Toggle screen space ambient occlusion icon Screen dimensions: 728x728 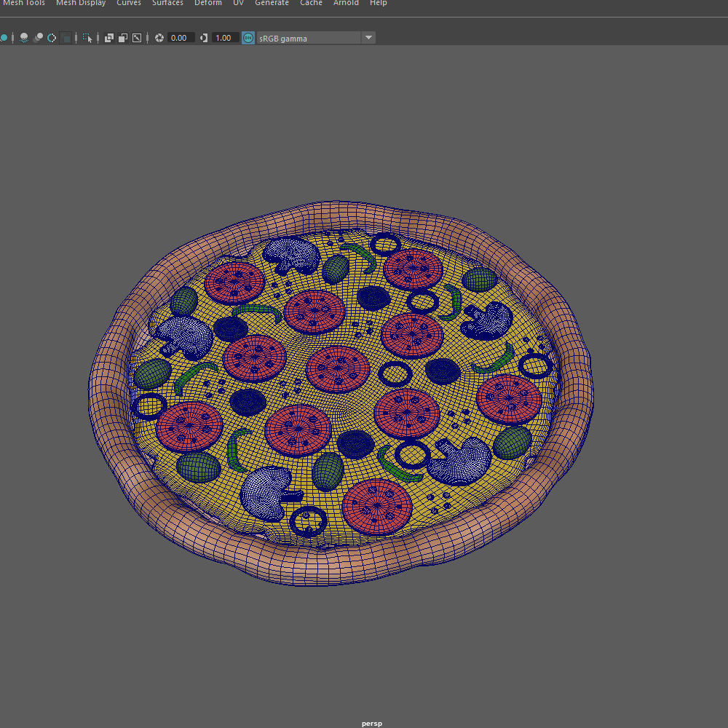[x=39, y=38]
